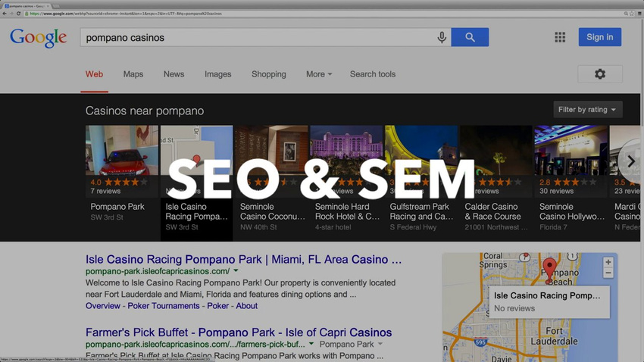Open the Filter by rating dropdown

587,110
